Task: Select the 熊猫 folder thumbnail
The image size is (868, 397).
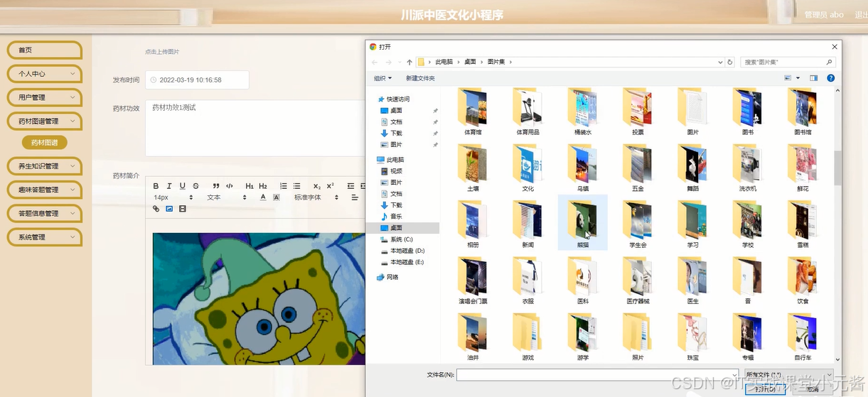Action: click(x=582, y=222)
